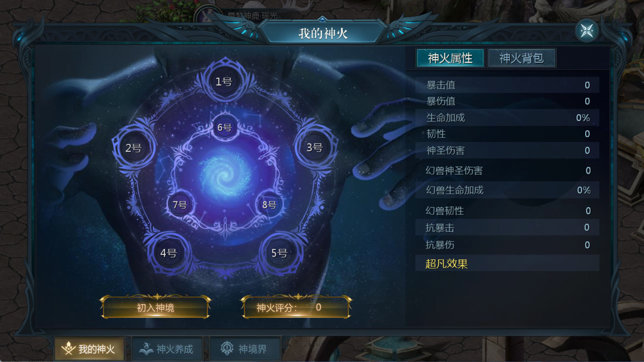Screen dimensions: 644x362
Task: Expand the 超凡效果 section
Action: pyautogui.click(x=507, y=263)
